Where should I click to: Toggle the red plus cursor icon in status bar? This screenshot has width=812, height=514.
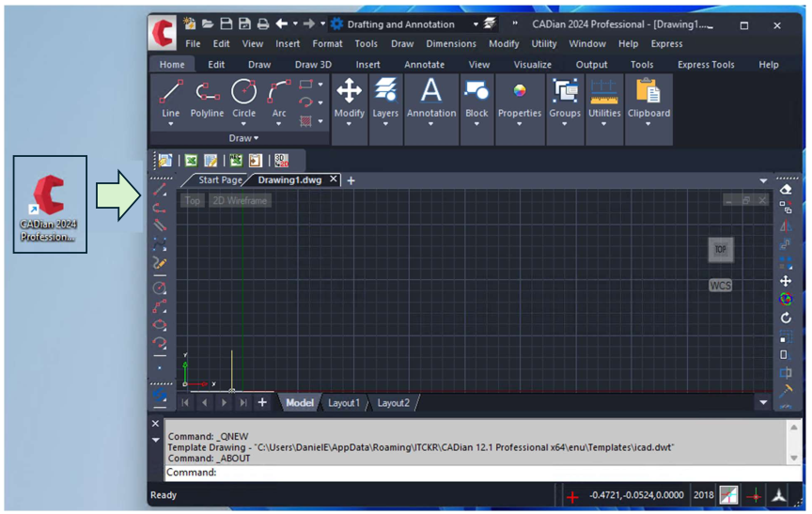pos(571,497)
